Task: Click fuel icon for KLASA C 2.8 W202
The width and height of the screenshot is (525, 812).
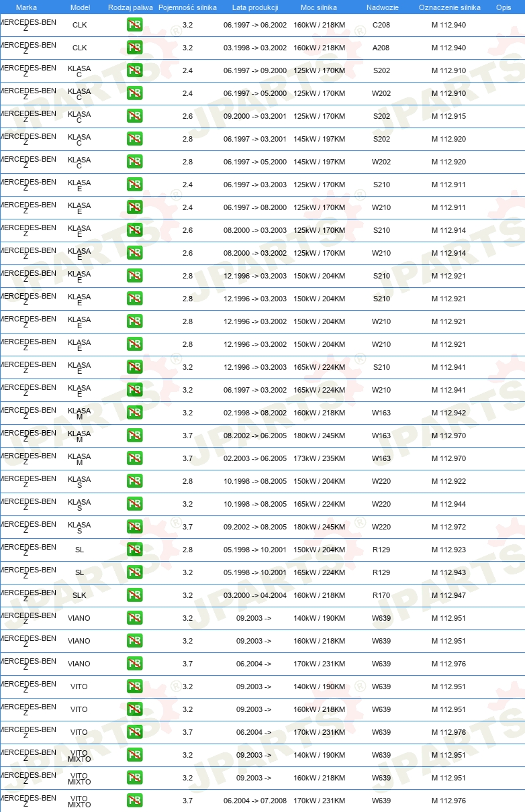Action: point(134,162)
